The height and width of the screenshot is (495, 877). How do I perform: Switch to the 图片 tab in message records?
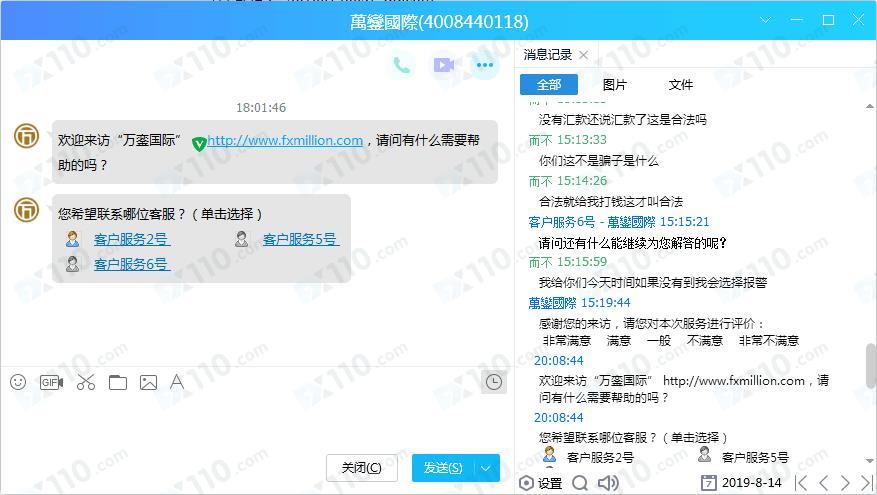click(615, 85)
